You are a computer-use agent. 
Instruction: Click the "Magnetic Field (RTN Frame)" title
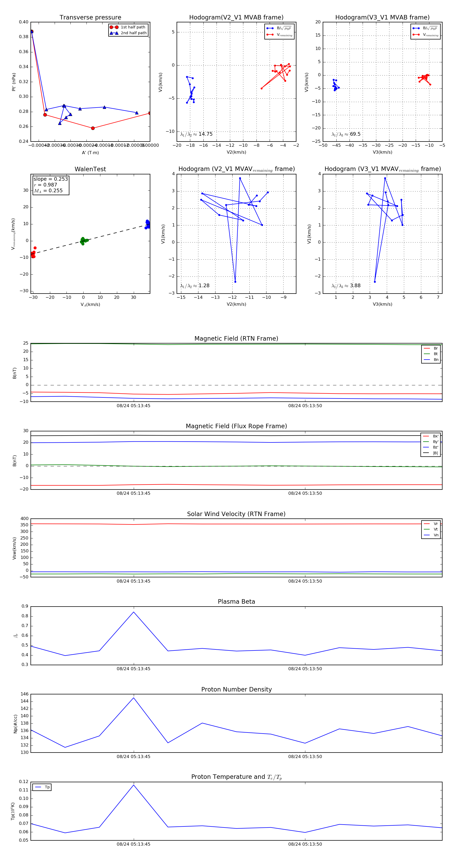(x=236, y=339)
